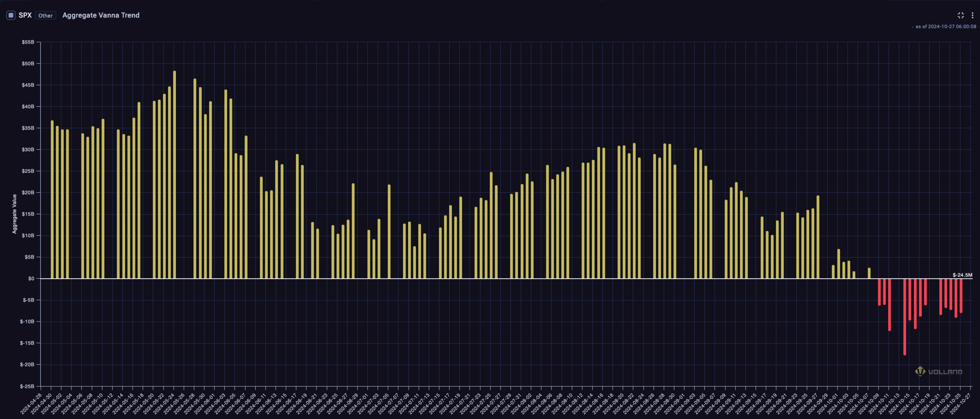Click the $25B y-axis label
980x419 pixels.
28,171
